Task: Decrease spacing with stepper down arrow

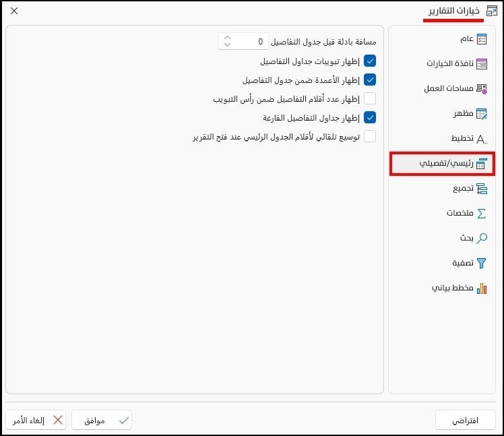Action: (227, 44)
